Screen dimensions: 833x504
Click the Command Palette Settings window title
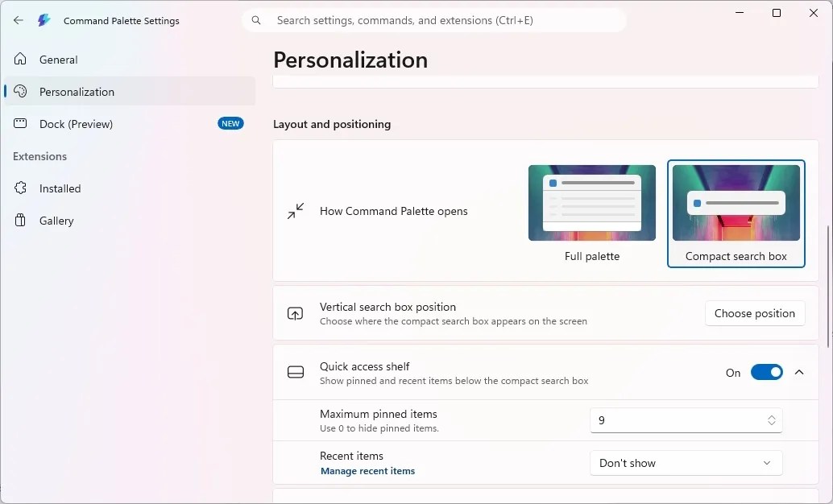[x=121, y=21]
